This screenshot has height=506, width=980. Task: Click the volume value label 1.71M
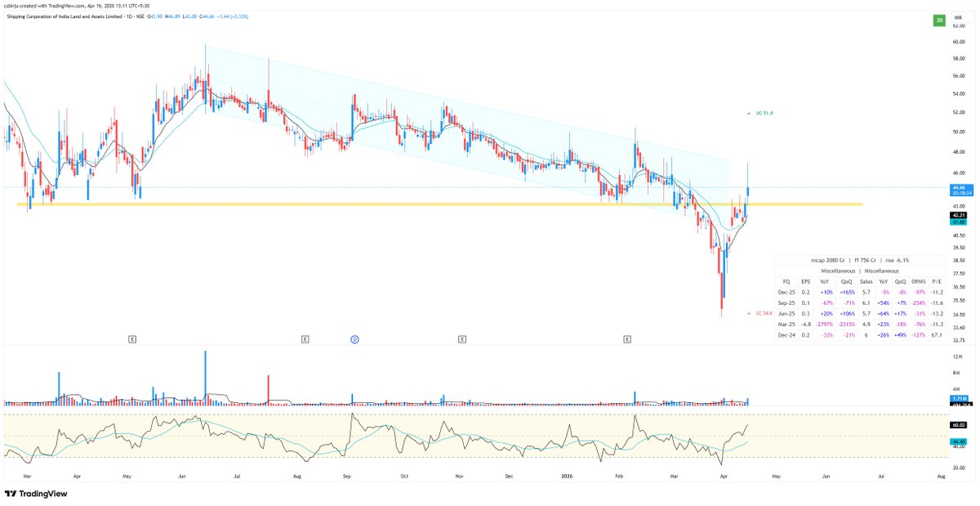959,398
